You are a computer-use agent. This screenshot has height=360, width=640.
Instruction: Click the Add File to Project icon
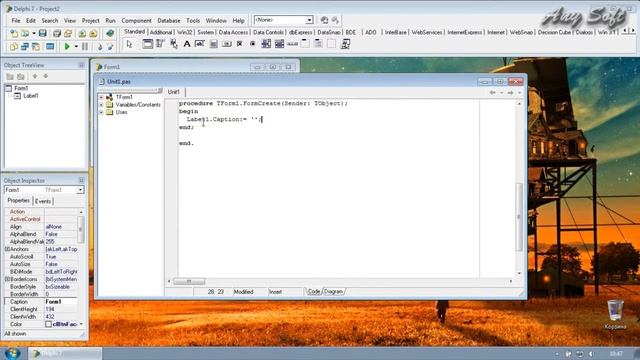click(x=82, y=33)
